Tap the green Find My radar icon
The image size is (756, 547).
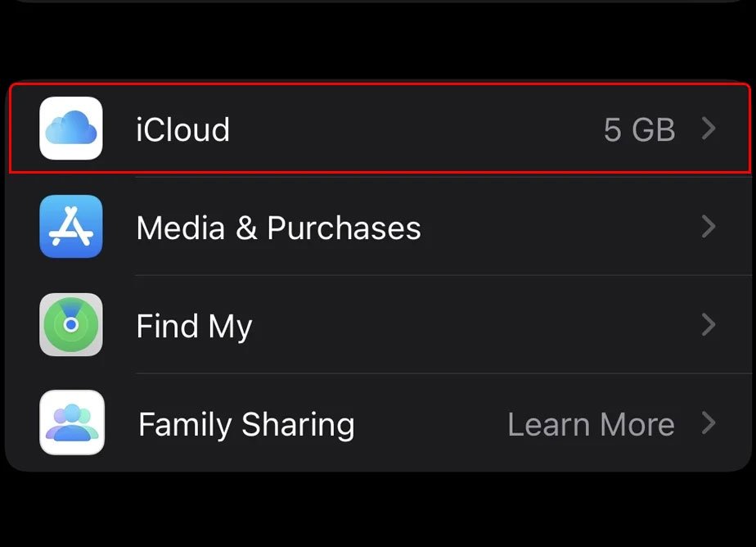[x=71, y=325]
